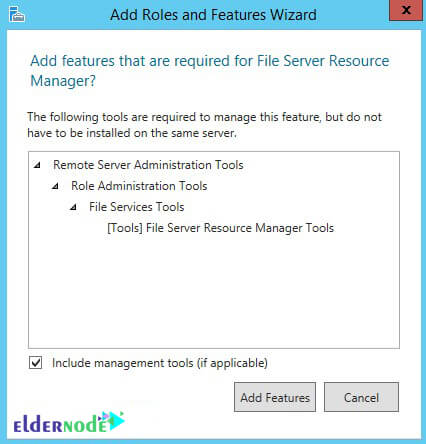426x444 pixels.
Task: Select File Server Resource Manager Tools entry
Action: [221, 228]
